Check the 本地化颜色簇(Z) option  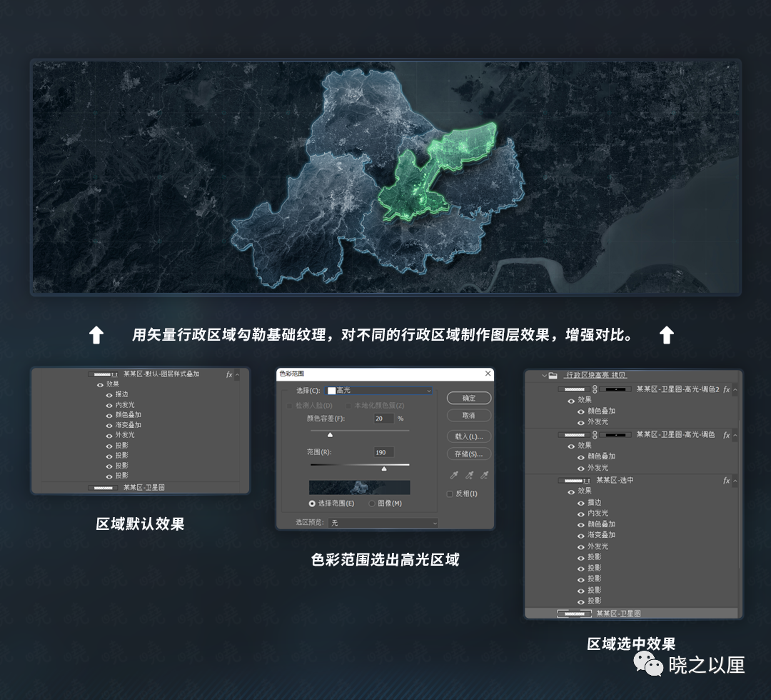tap(348, 406)
